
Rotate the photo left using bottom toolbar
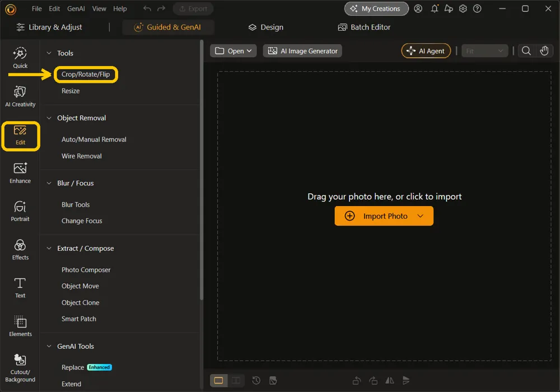[x=356, y=381]
